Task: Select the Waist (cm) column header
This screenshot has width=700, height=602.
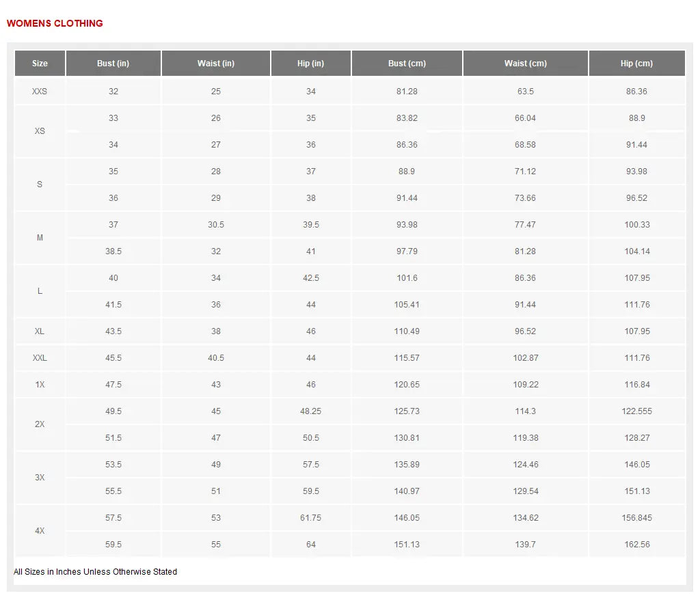Action: click(x=525, y=64)
